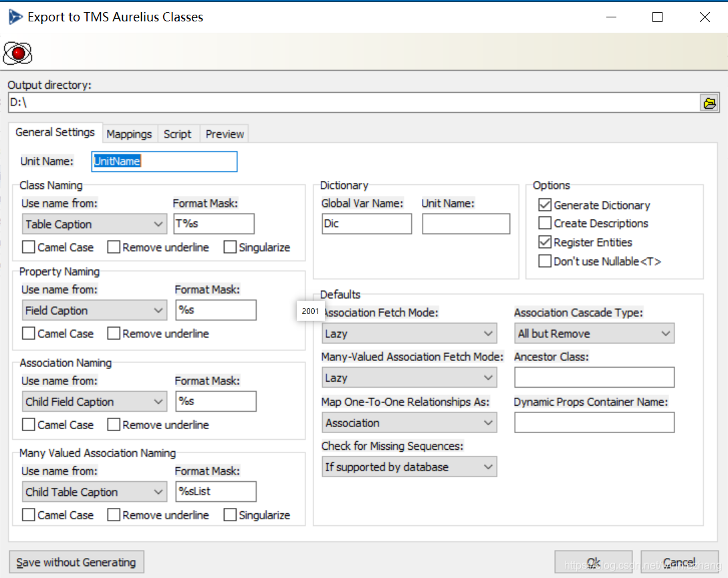This screenshot has height=578, width=728.
Task: Close the Export to TMS Aurelius dialog
Action: (x=705, y=17)
